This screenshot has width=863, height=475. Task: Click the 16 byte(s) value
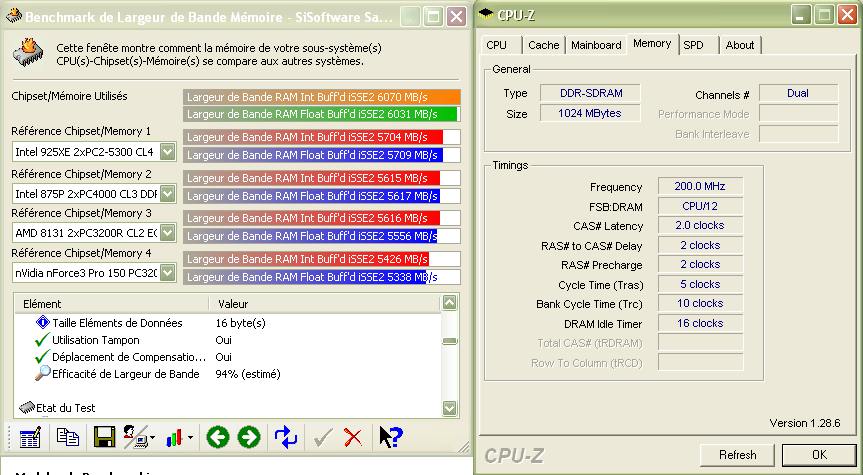pos(241,323)
